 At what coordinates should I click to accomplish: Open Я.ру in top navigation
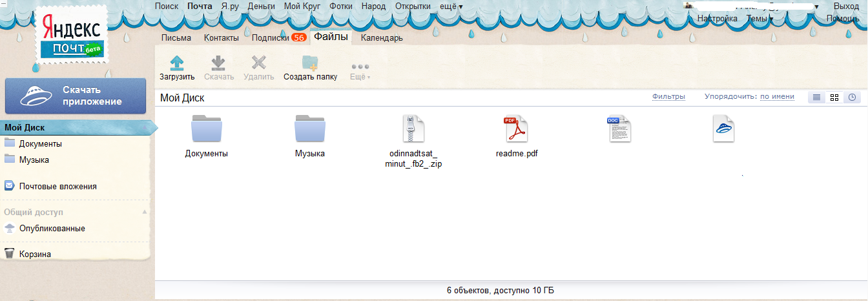pos(231,6)
